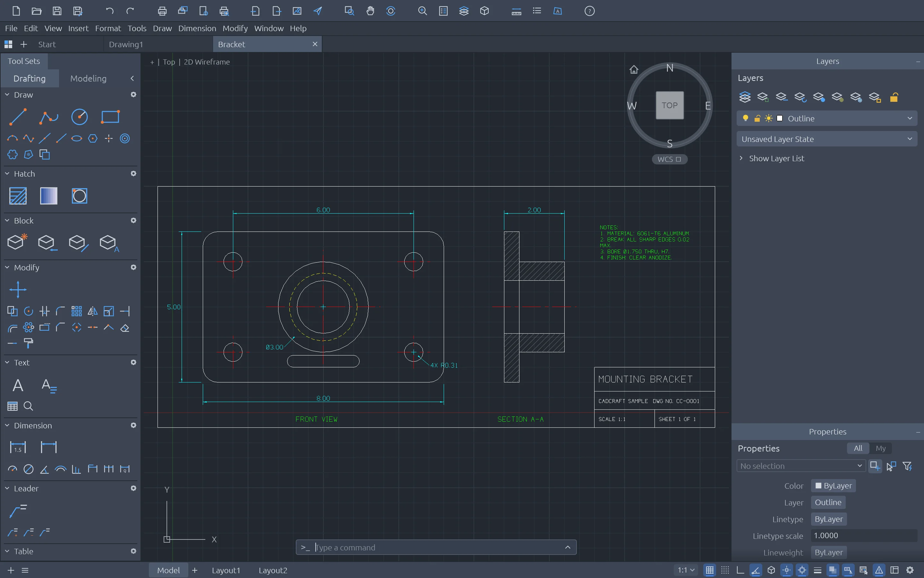Select the Rectangle draw tool
This screenshot has width=924, height=578.
tap(110, 117)
